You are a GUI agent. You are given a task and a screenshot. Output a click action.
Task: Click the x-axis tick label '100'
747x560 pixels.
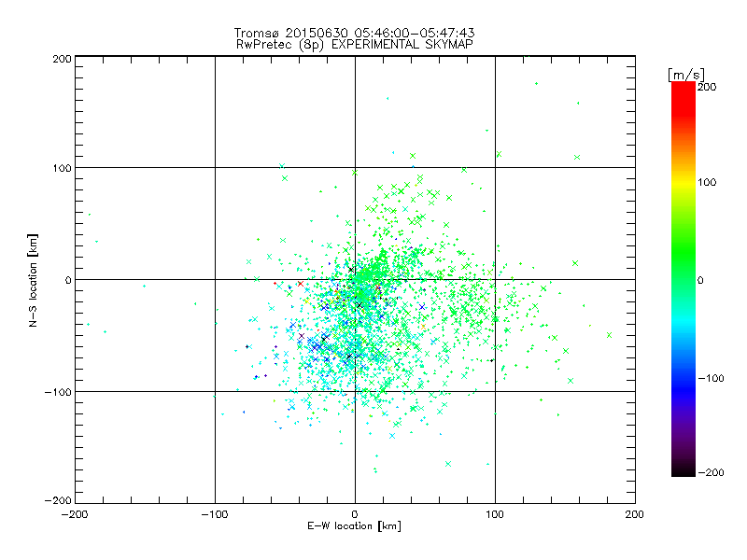click(x=495, y=514)
